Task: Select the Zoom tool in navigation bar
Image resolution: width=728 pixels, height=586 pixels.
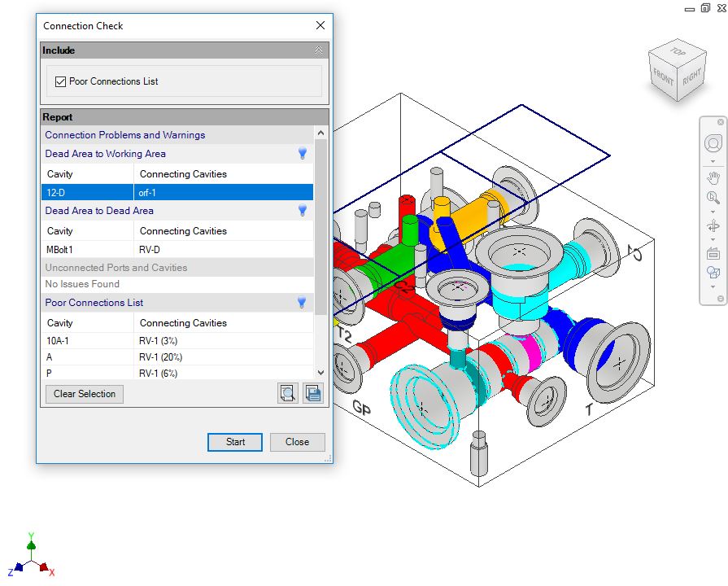Action: (x=713, y=198)
